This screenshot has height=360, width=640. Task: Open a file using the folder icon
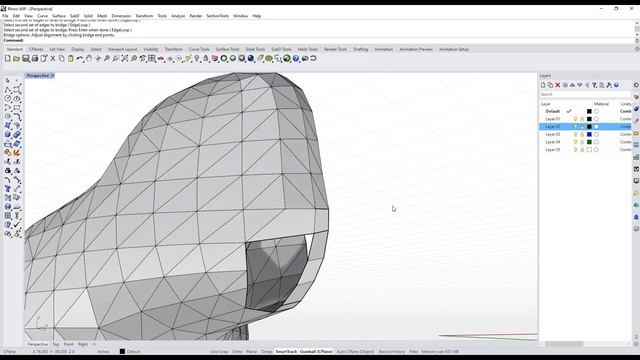click(16, 59)
